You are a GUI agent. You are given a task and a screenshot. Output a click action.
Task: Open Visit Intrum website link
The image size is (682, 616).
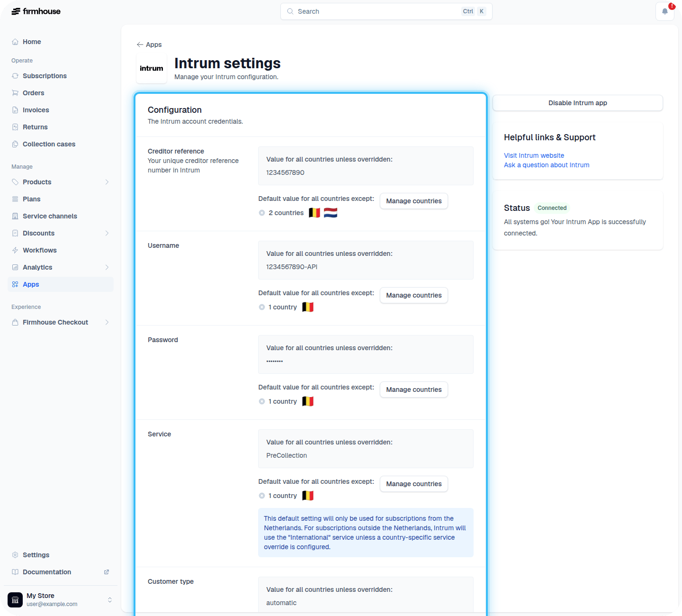[x=534, y=155]
